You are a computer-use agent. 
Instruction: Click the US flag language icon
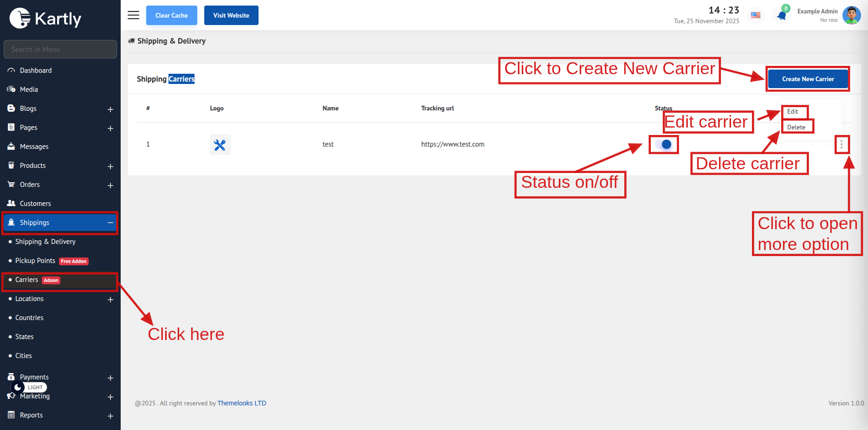(x=756, y=15)
